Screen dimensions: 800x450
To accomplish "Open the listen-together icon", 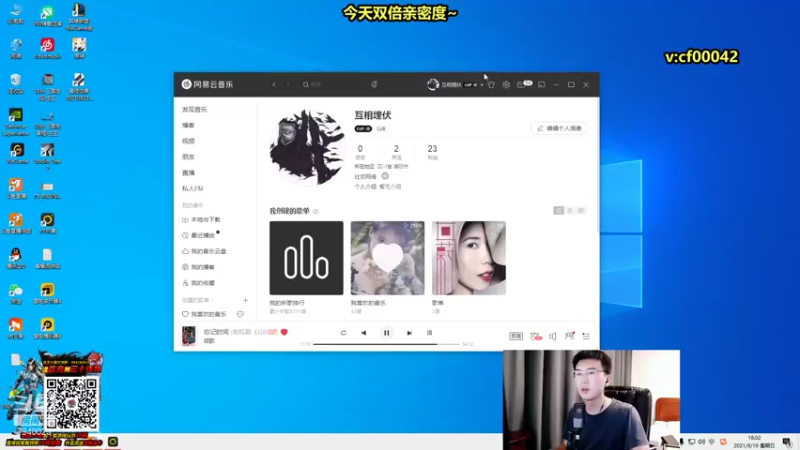I will (x=569, y=336).
